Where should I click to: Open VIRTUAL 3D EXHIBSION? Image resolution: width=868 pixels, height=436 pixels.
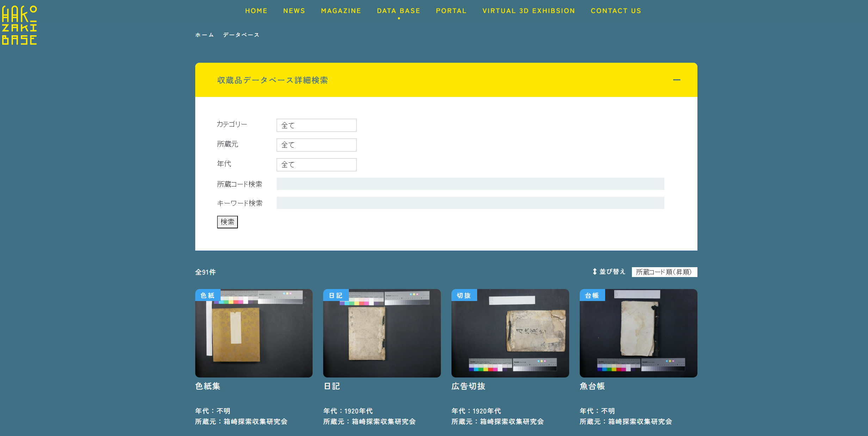coord(528,11)
